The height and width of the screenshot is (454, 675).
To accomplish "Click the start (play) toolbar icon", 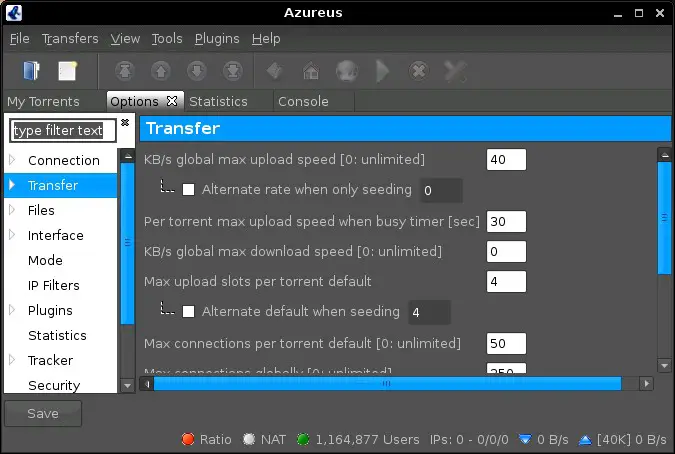I will click(x=382, y=71).
